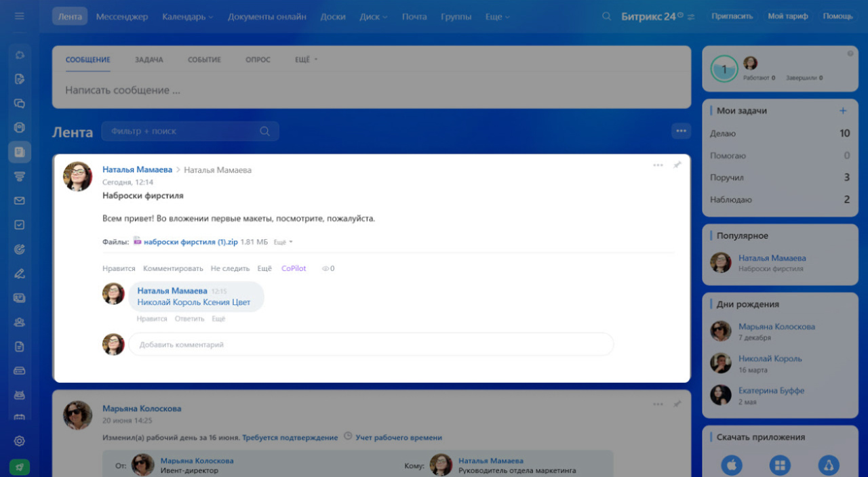Pin the Наброски фирстиля post

point(677,165)
